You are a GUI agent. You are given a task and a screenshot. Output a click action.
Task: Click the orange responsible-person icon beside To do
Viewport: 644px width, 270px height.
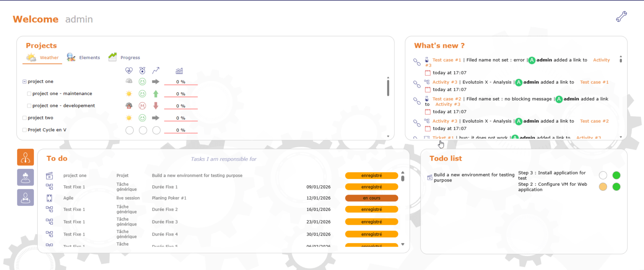point(26,157)
